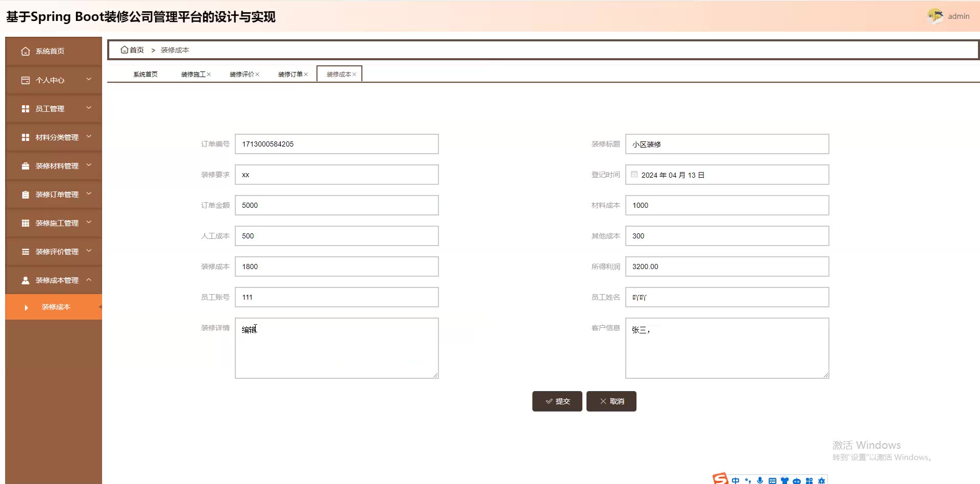Open the IME toolbox grid icon
The image size is (980, 484).
click(x=809, y=480)
